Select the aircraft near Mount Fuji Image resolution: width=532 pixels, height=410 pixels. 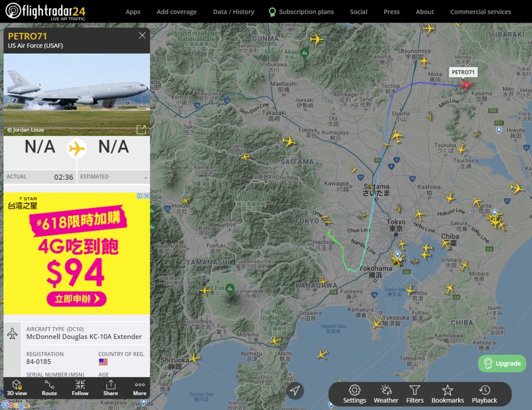(x=205, y=290)
